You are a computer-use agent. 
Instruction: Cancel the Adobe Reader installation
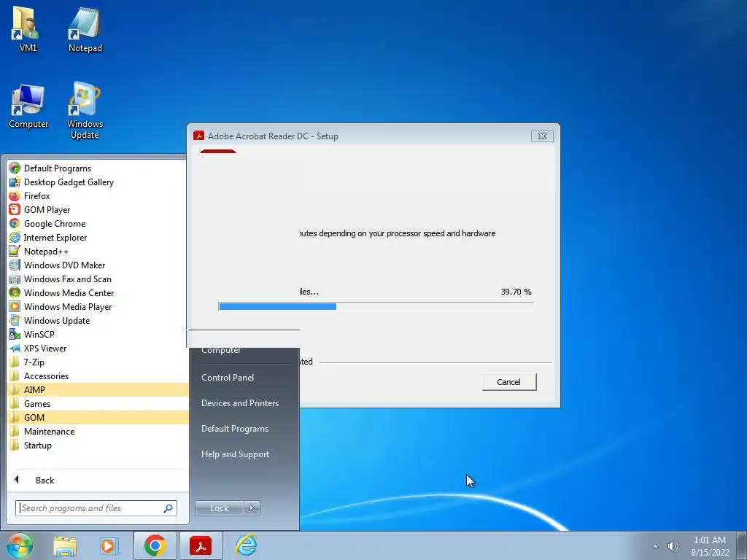pos(508,382)
